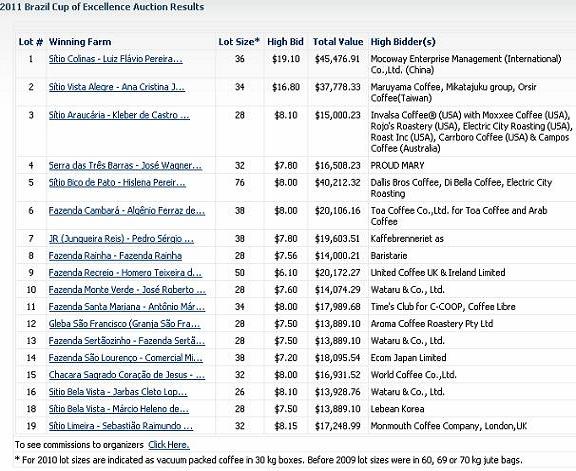The height and width of the screenshot is (471, 576).
Task: Open the Fazenda Santa Mariana link
Action: 127,307
